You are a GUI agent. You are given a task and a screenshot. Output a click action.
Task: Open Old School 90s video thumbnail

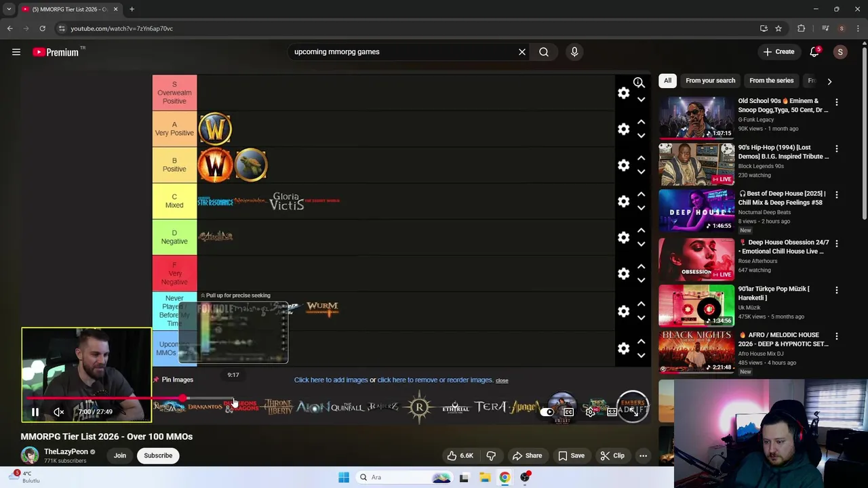tap(696, 117)
